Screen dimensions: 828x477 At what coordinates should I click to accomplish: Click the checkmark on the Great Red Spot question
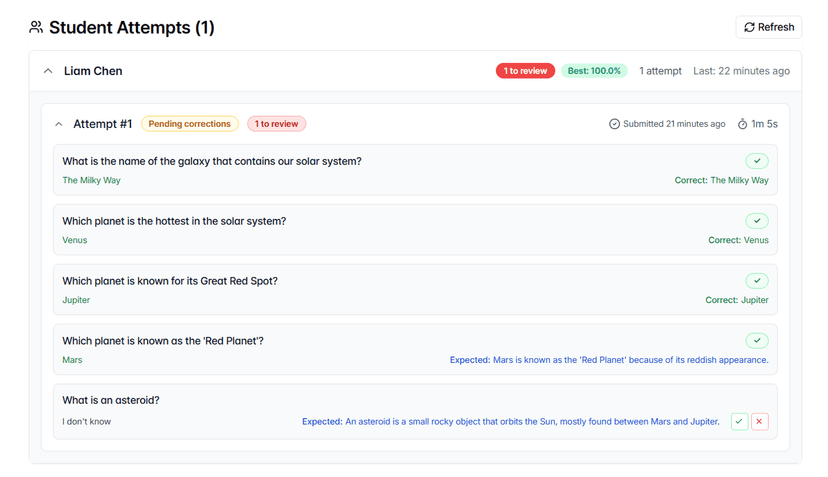pos(757,281)
